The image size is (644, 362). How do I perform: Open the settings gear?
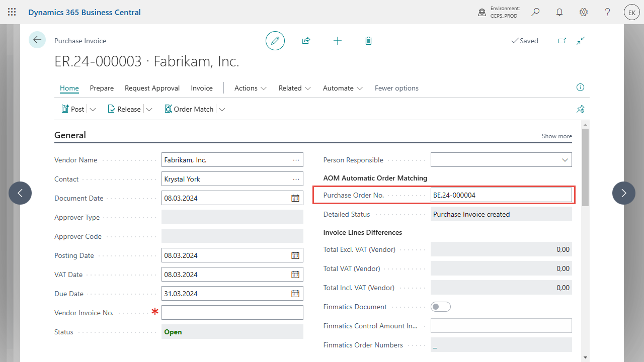pos(584,12)
